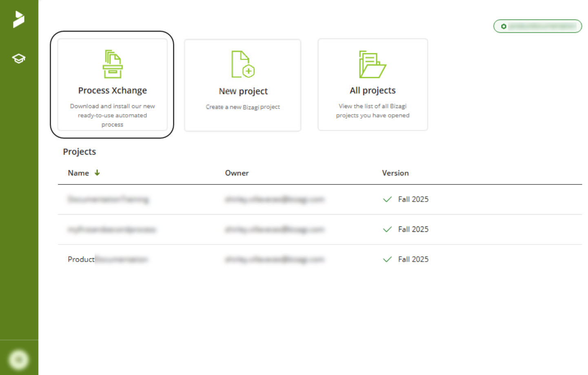This screenshot has height=375, width=588.
Task: Click the All projects folder icon
Action: pos(372,64)
